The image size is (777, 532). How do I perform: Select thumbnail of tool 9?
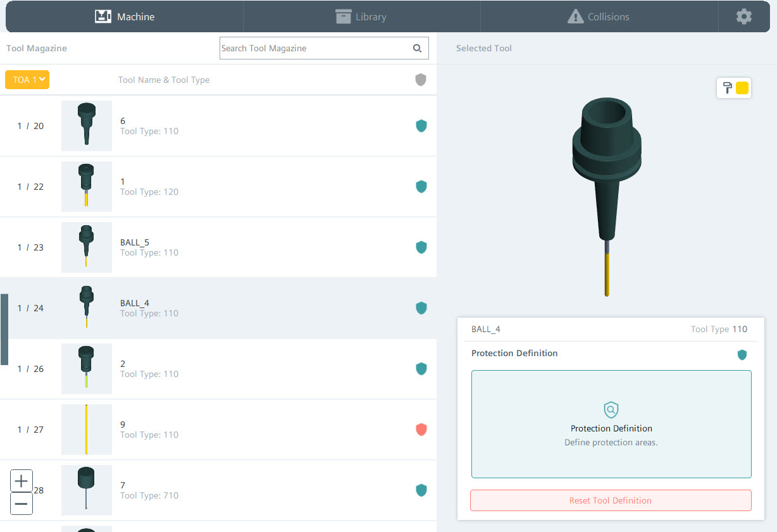(x=87, y=430)
